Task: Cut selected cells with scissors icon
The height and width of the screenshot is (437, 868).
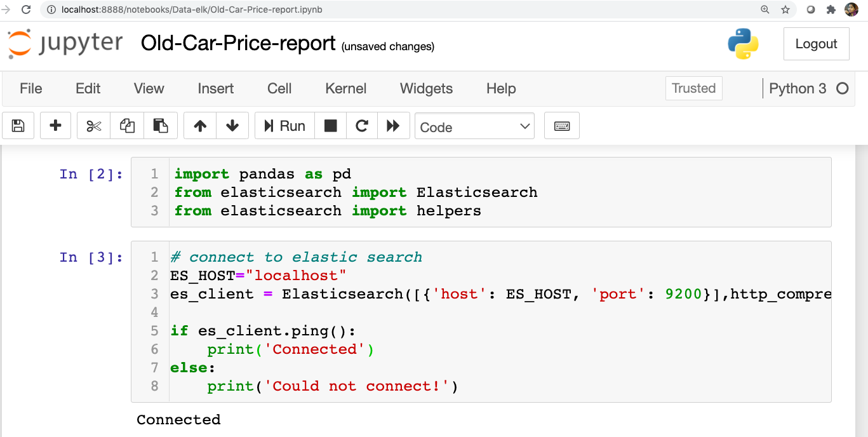Action: pyautogui.click(x=94, y=126)
